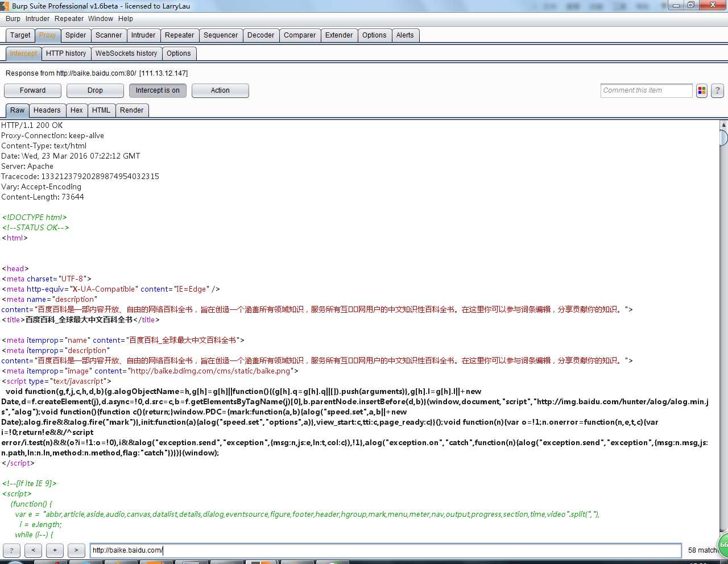This screenshot has height=564, width=728.
Task: Click the 58 matches label
Action: pos(703,550)
